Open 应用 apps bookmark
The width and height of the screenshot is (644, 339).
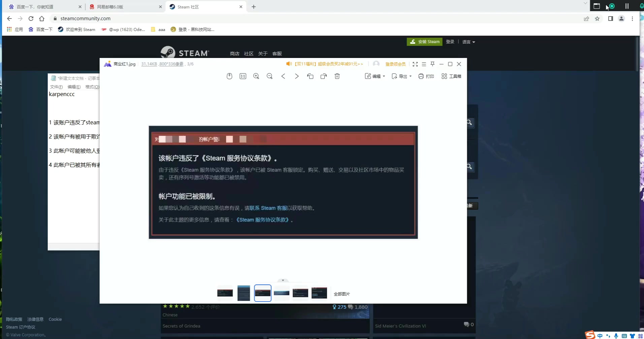15,29
